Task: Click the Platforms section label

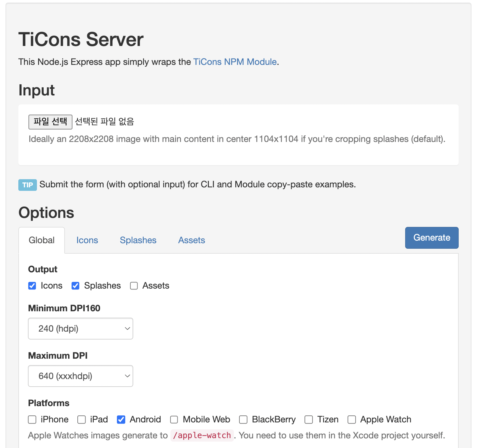Action: click(x=49, y=403)
